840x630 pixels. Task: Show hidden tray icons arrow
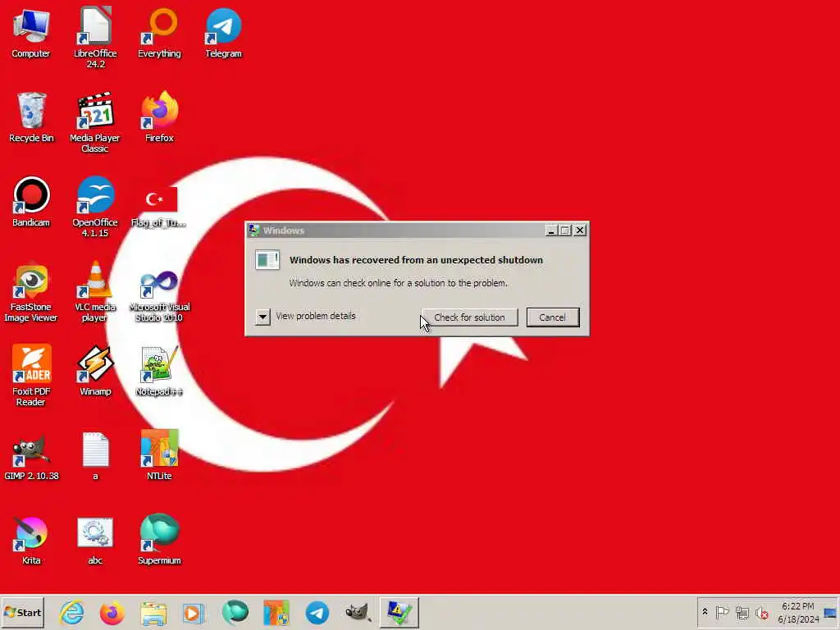tap(705, 612)
